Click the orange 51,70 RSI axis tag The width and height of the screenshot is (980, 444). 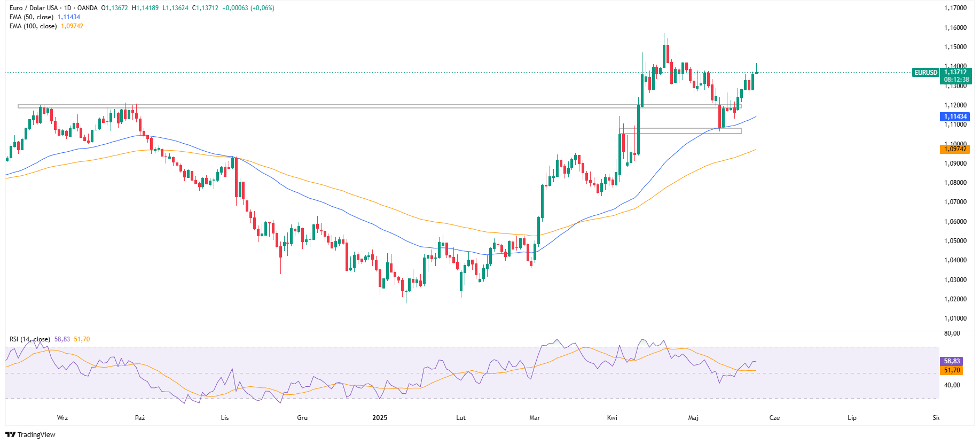tap(952, 370)
